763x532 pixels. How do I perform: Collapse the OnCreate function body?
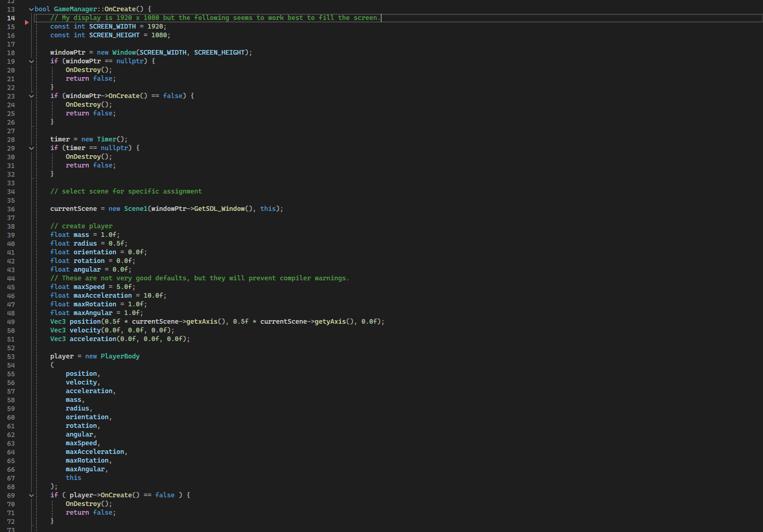tap(31, 9)
